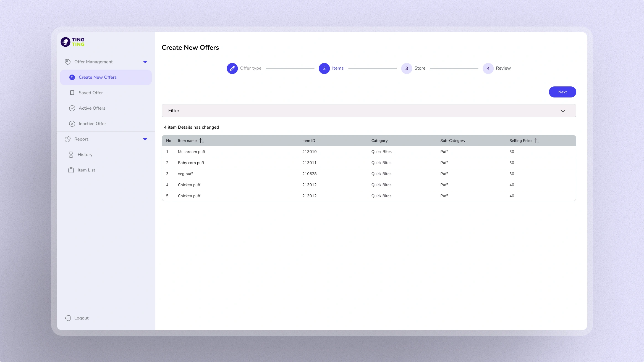The image size is (644, 362).
Task: Select the Baby corn puff row name
Action: coord(191,163)
